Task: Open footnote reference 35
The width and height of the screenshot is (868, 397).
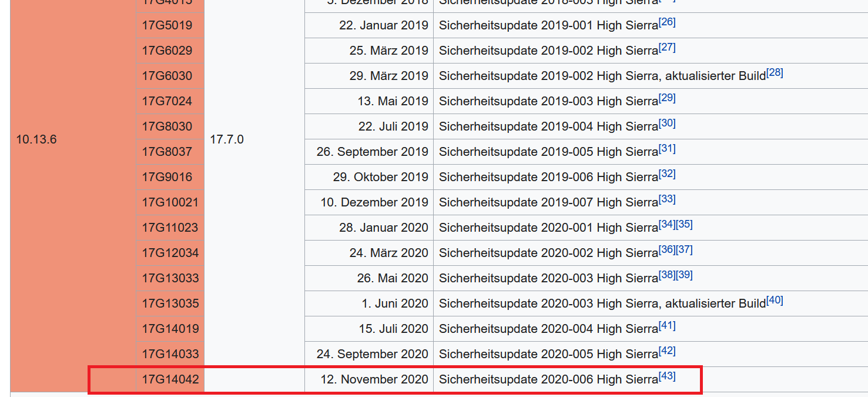Action: pyautogui.click(x=685, y=225)
